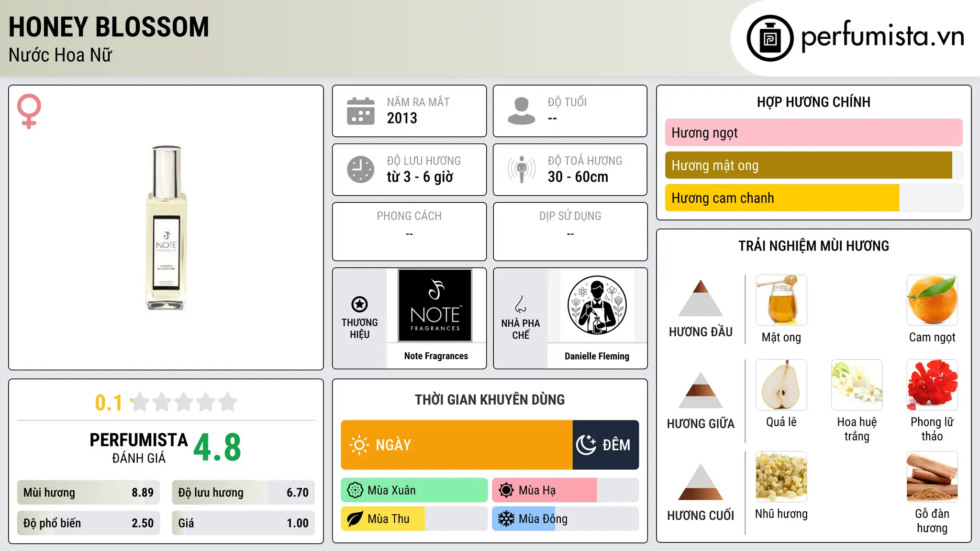This screenshot has height=551, width=980.
Task: Click the DỊP SỬ DỤNG card
Action: (570, 231)
